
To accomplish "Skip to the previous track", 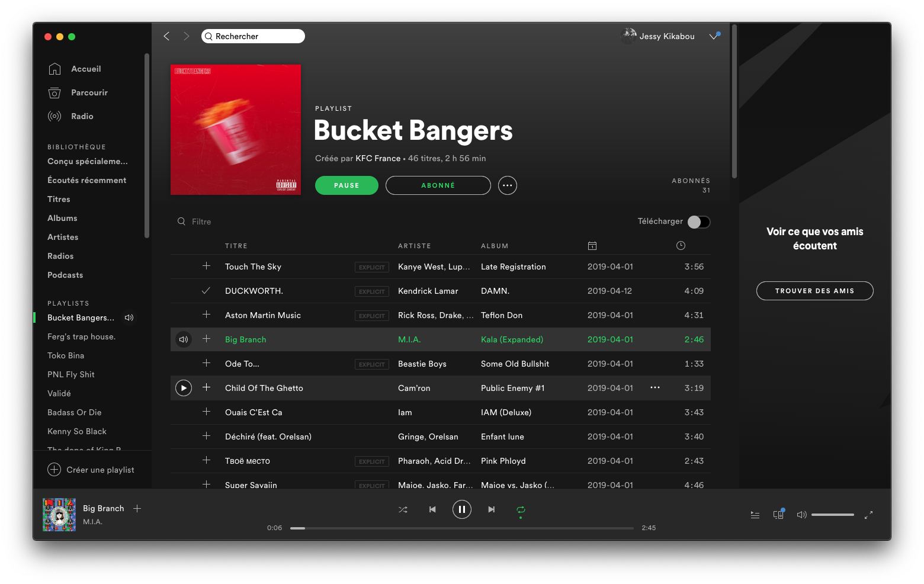I will [432, 509].
